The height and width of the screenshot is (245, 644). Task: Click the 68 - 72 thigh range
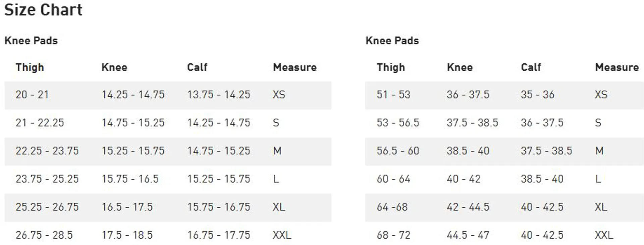coord(393,235)
